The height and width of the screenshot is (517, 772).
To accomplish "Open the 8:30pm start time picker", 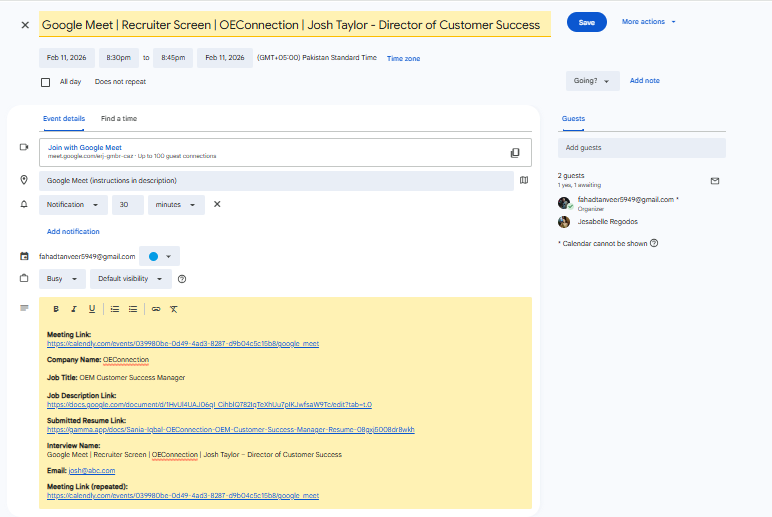I will (x=118, y=58).
